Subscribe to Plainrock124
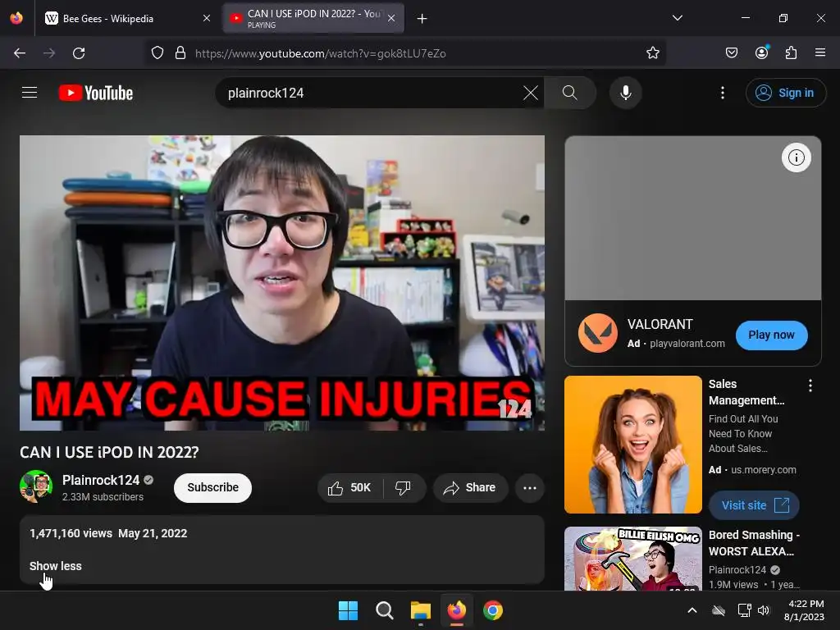Viewport: 840px width, 630px height. coord(212,487)
